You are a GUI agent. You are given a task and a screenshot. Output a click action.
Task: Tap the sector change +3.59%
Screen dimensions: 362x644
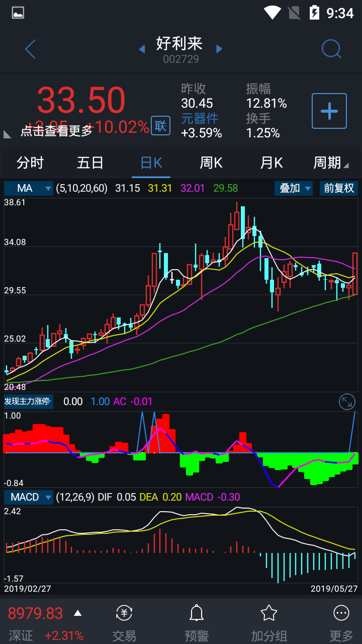[202, 133]
